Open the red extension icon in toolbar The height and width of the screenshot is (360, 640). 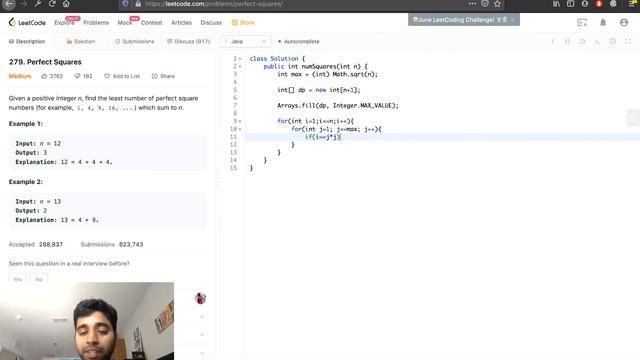599,4
